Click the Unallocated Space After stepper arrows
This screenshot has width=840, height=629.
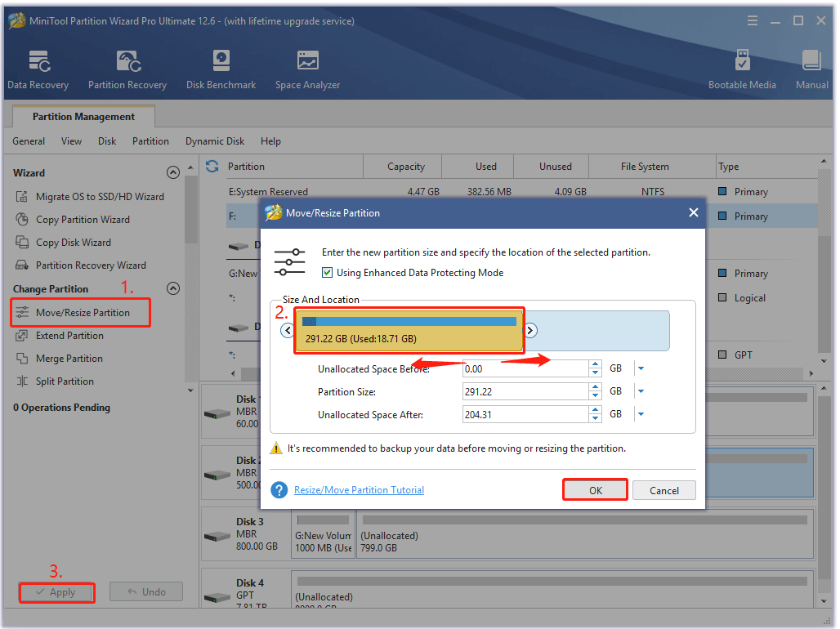(595, 414)
